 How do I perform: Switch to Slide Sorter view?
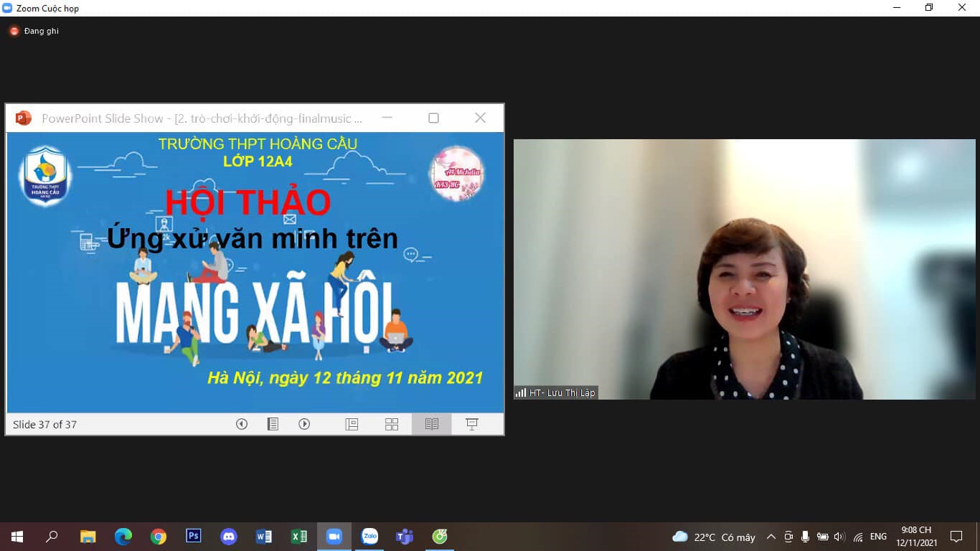click(x=392, y=424)
